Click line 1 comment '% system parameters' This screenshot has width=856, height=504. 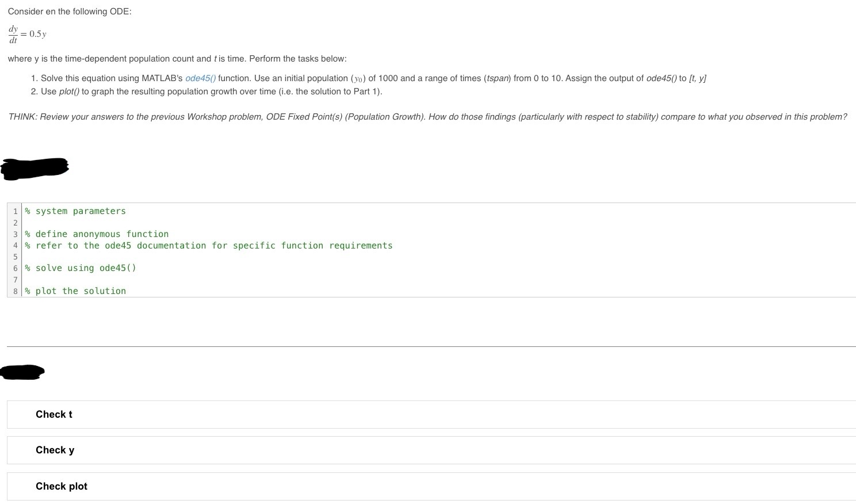click(75, 211)
